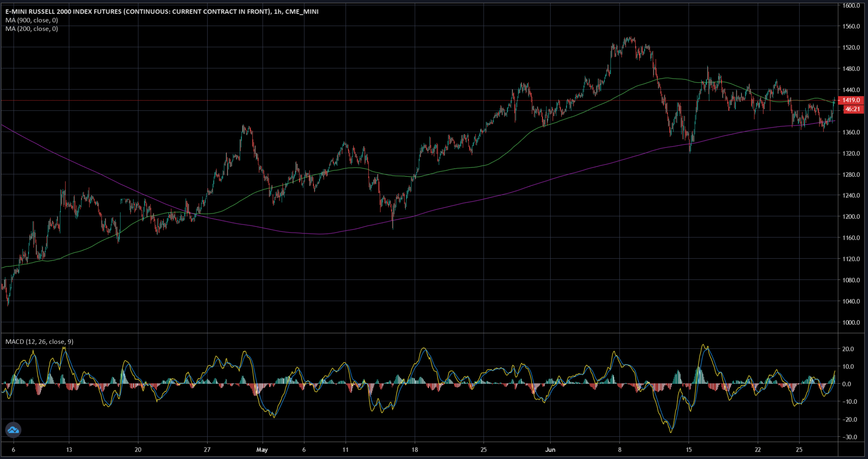Viewport: 868px width, 459px height.
Task: Click the TradingView cloud logo icon
Action: [13, 430]
